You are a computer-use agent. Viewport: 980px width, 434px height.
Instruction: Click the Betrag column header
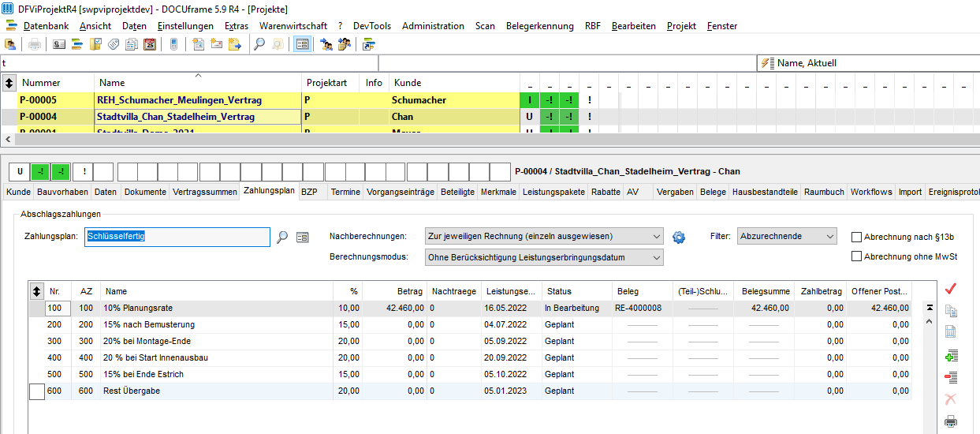pyautogui.click(x=395, y=291)
